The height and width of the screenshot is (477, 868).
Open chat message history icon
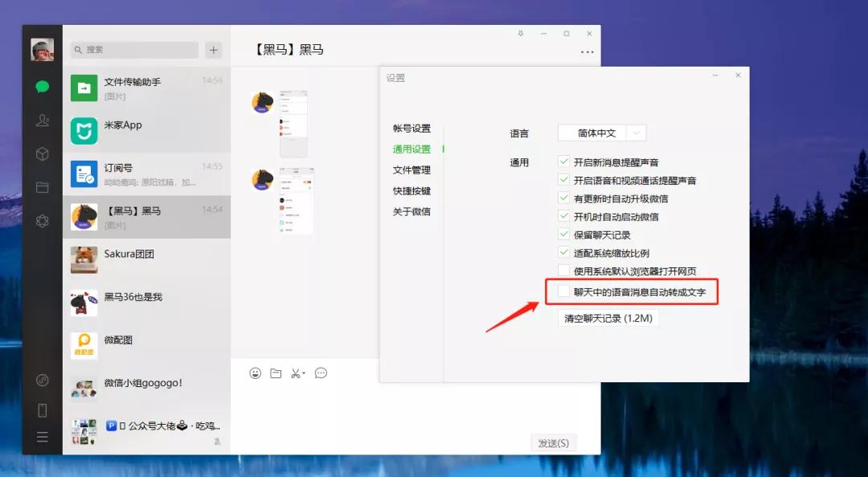(x=320, y=373)
